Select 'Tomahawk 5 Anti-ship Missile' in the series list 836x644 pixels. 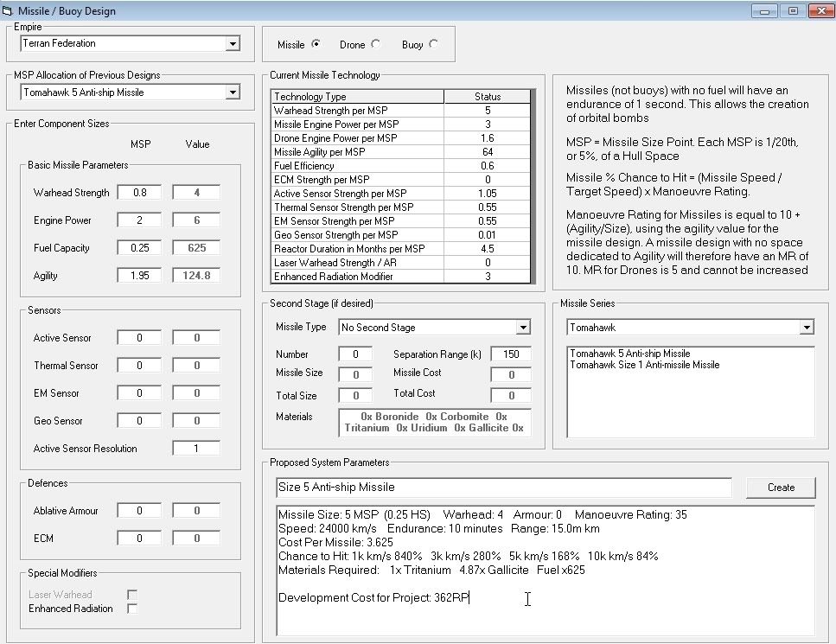tap(629, 354)
